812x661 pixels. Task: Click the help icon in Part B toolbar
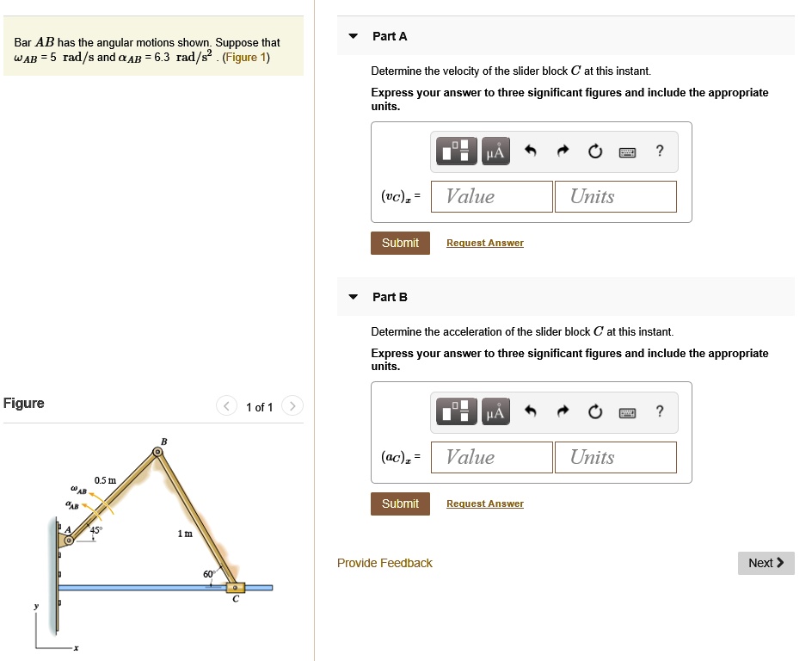659,411
